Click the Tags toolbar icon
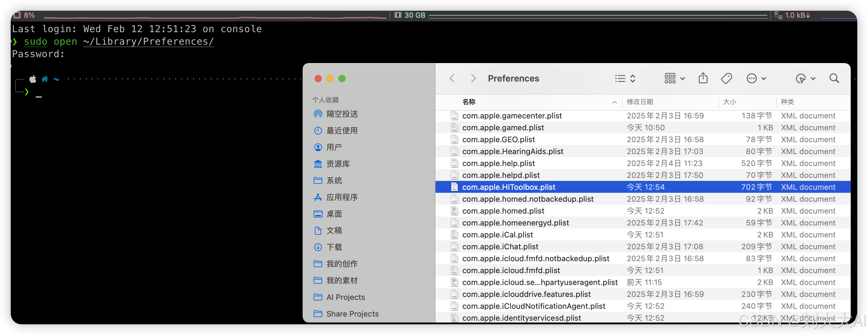The height and width of the screenshot is (335, 868). [726, 79]
